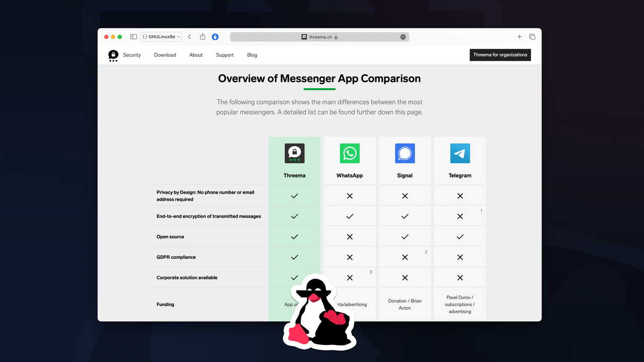Click Signal check mark for End-to-end encryption
This screenshot has height=362, width=644.
[405, 216]
